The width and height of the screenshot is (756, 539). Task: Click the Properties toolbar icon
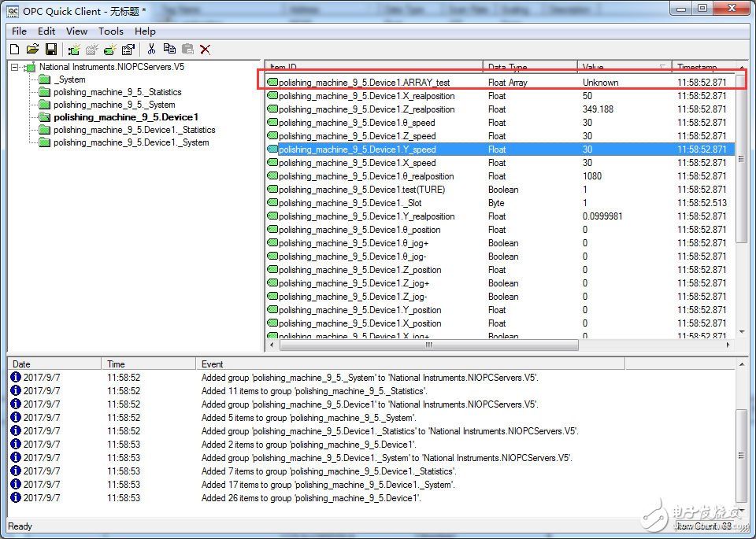[x=128, y=49]
